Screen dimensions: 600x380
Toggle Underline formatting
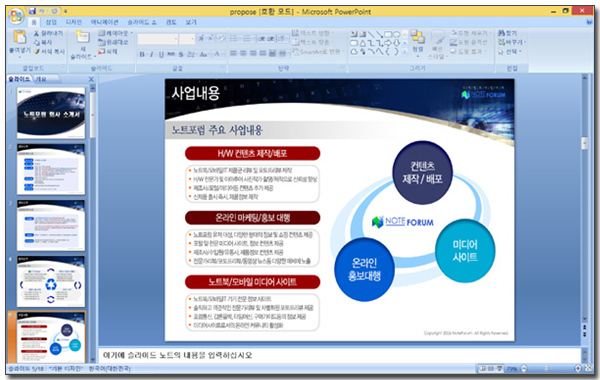click(161, 54)
